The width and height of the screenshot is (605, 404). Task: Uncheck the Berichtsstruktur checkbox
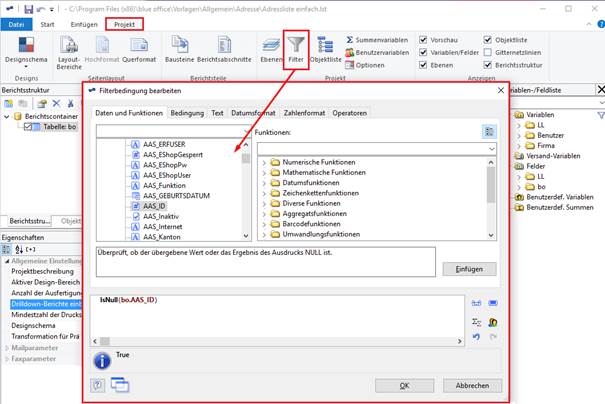tap(488, 65)
